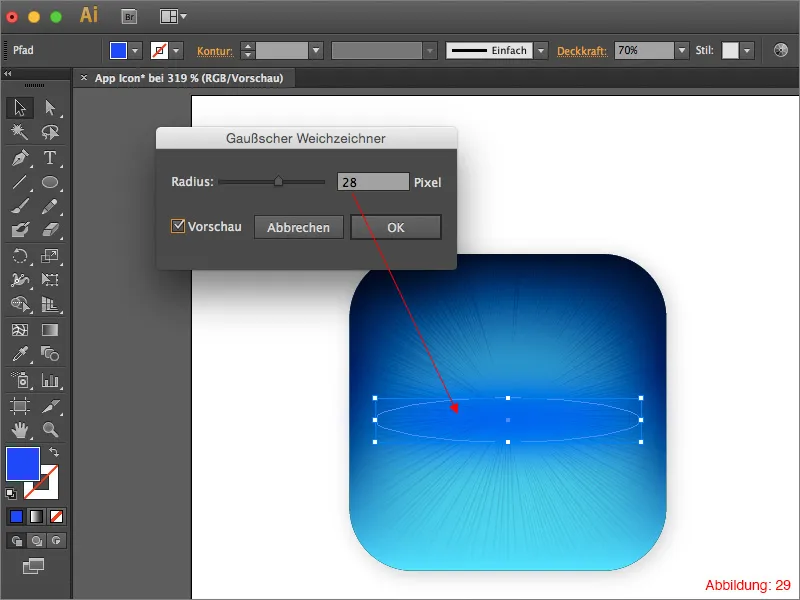Image resolution: width=800 pixels, height=600 pixels.
Task: Select the App Icon document tab
Action: [x=189, y=78]
